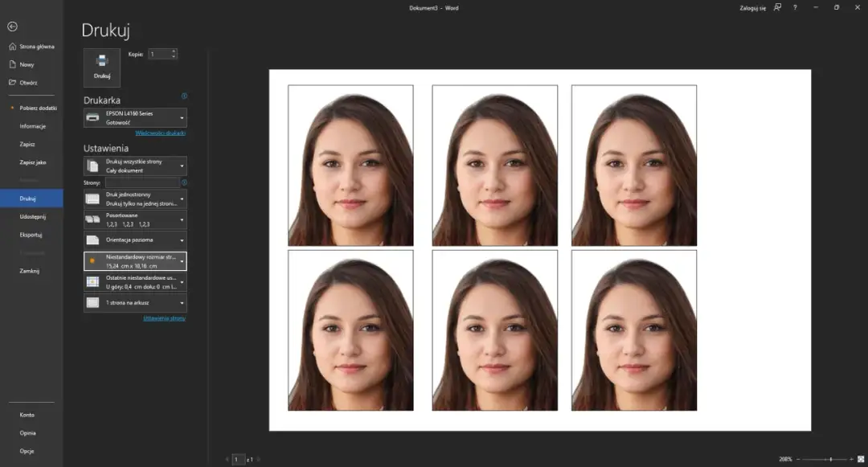The image size is (868, 467).
Task: Click the Drukuj printer button
Action: tap(102, 66)
